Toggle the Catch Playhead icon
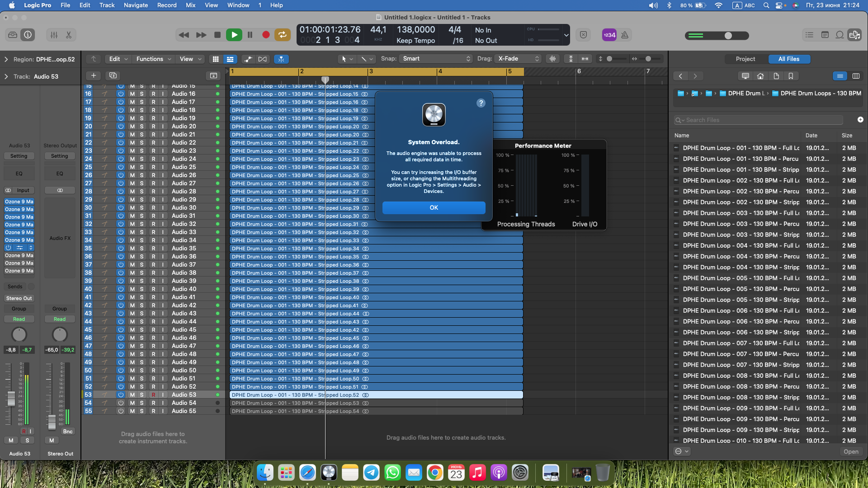 tap(281, 59)
